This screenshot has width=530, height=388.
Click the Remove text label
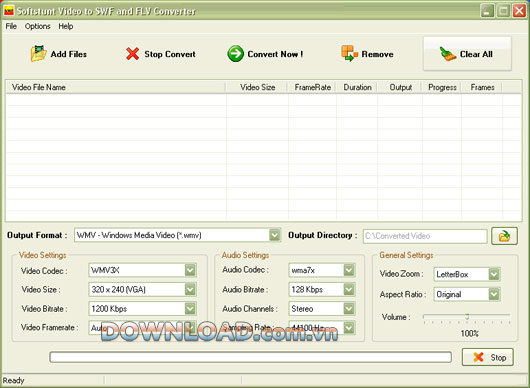coord(377,54)
